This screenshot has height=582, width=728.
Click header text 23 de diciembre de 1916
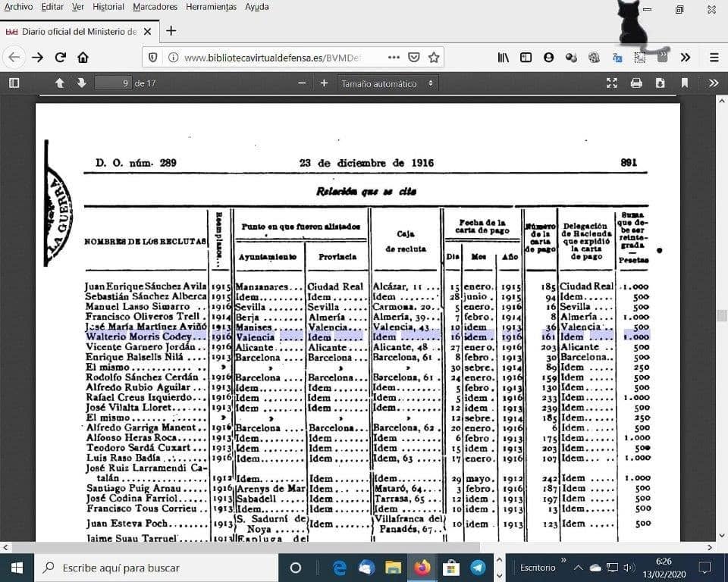[x=366, y=163]
